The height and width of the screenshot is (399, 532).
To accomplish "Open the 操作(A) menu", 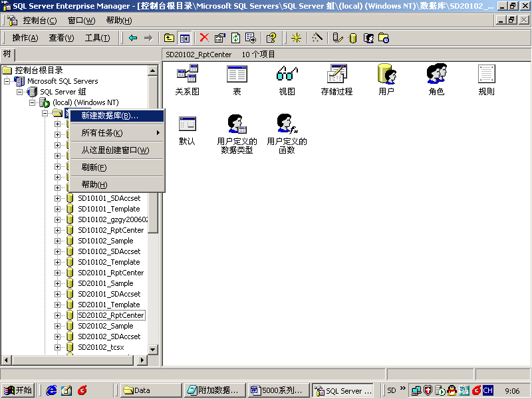I will [x=25, y=38].
